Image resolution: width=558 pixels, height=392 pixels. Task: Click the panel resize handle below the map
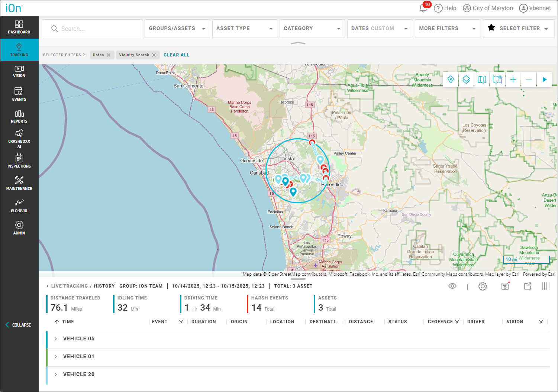point(298,279)
